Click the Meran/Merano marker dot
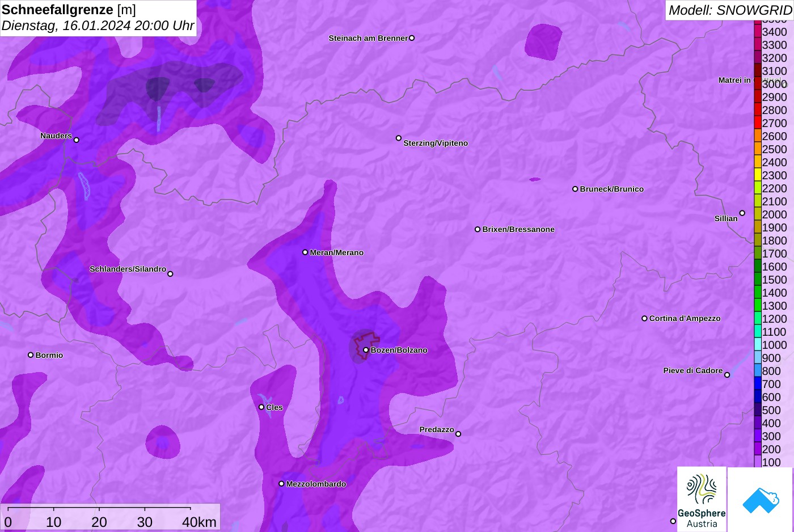This screenshot has width=794, height=532. (305, 252)
